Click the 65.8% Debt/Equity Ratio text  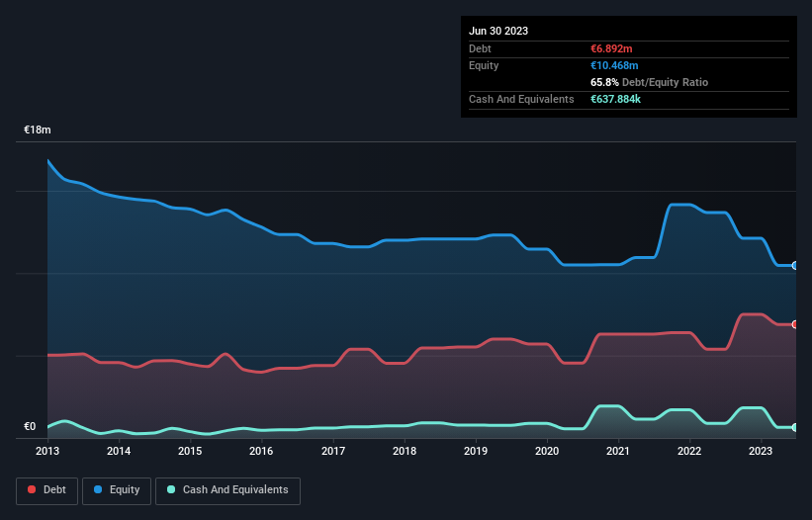click(649, 82)
